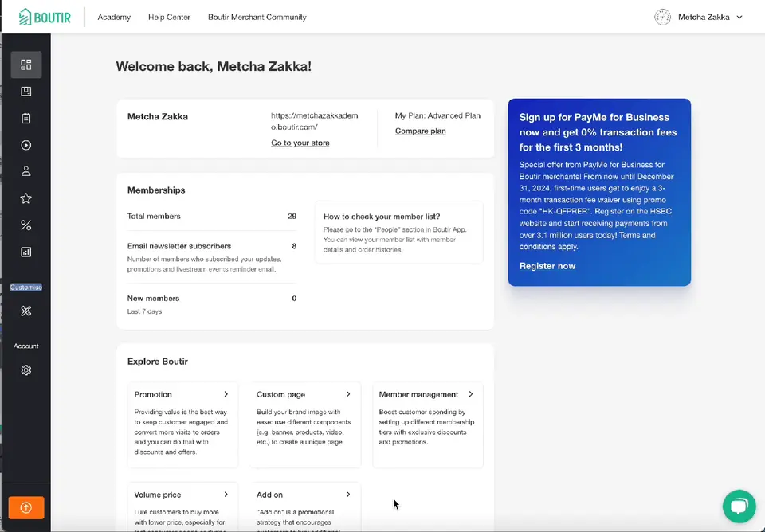Image resolution: width=765 pixels, height=532 pixels.
Task: Click the Metcha Zakka profile avatar
Action: click(x=662, y=17)
